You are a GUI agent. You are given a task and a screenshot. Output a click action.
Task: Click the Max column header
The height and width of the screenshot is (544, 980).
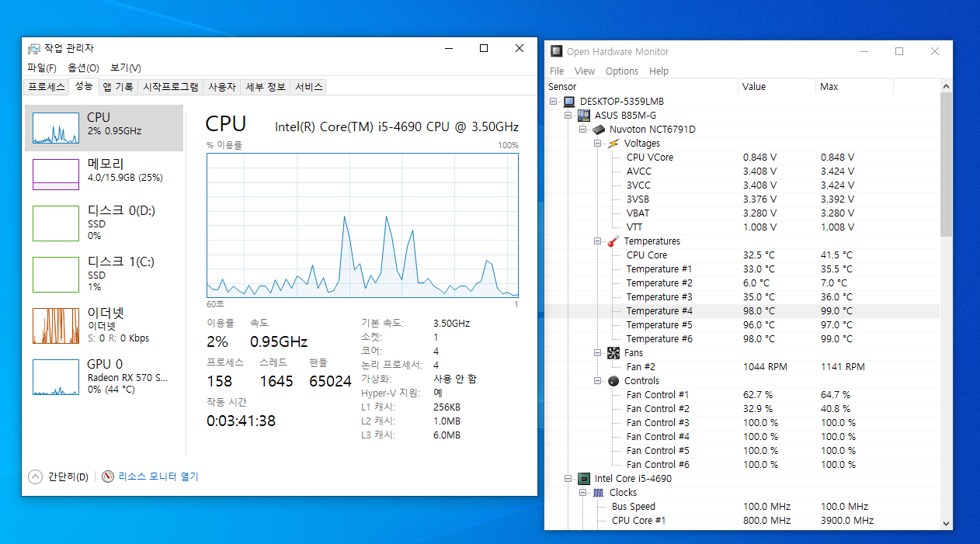pyautogui.click(x=854, y=87)
